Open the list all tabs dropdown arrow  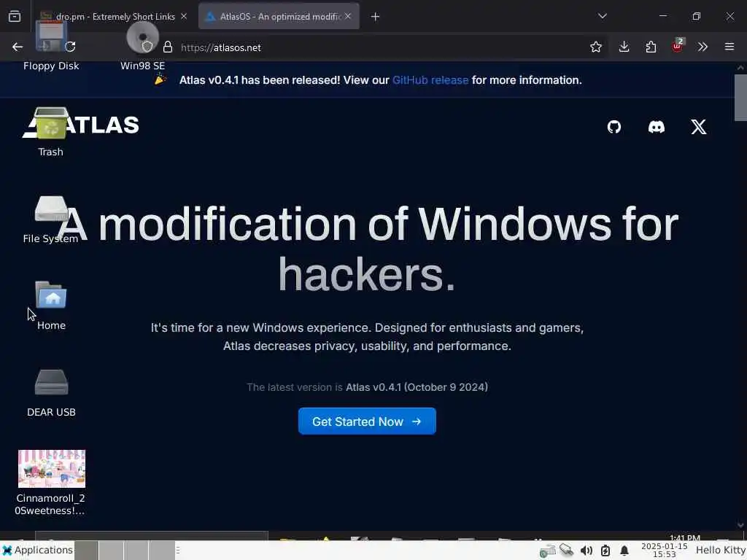[602, 16]
